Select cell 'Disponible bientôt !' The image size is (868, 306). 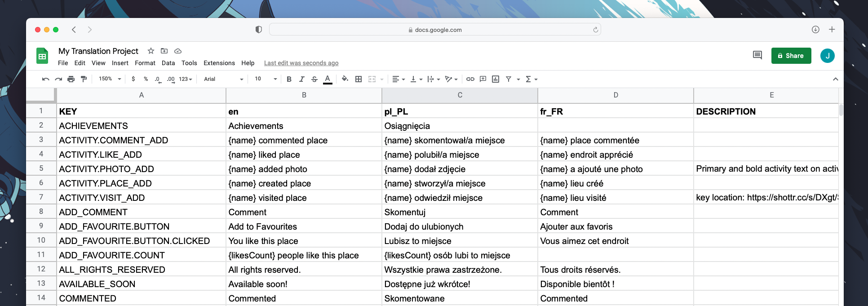tap(616, 284)
